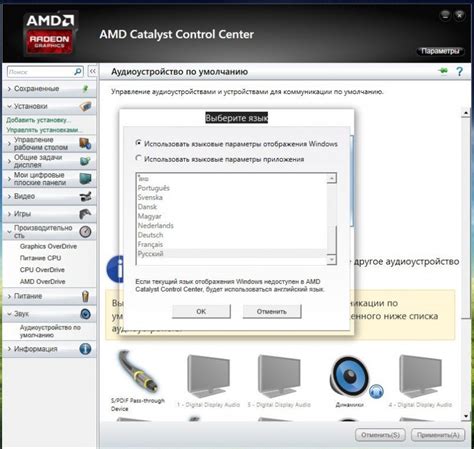Click language list scrollbar up arrow

(332, 178)
